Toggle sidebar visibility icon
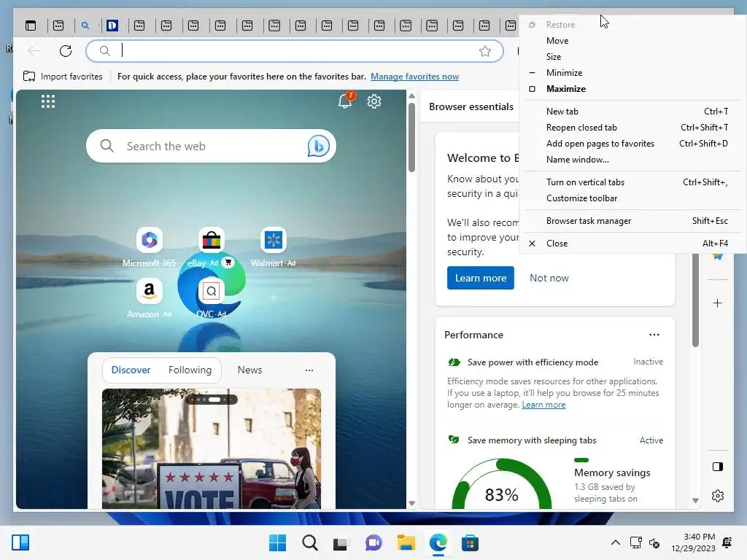The width and height of the screenshot is (747, 560). click(718, 466)
